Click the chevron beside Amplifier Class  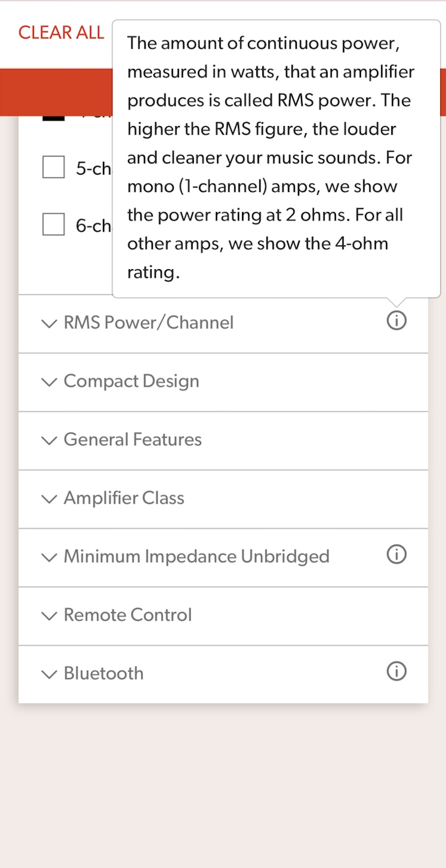(49, 498)
